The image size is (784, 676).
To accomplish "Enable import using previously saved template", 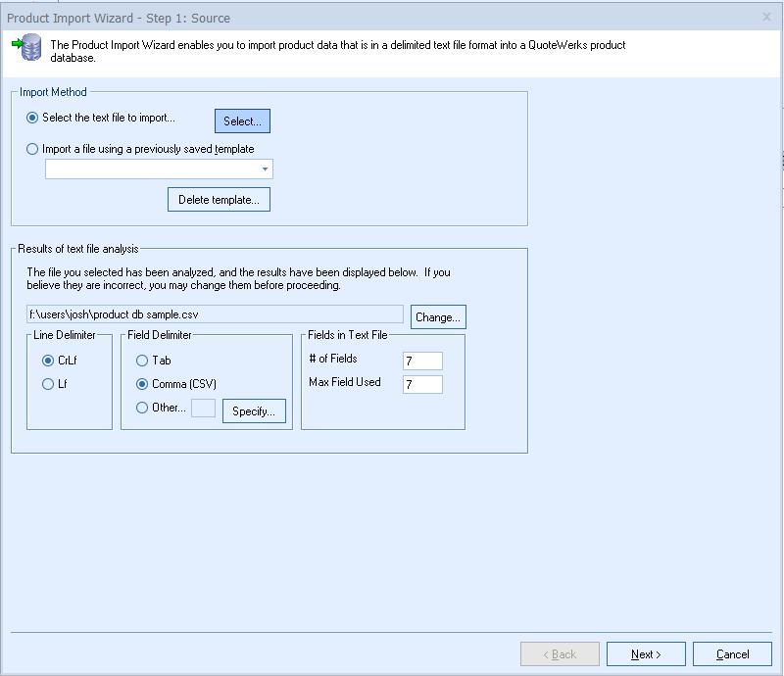I will [34, 149].
